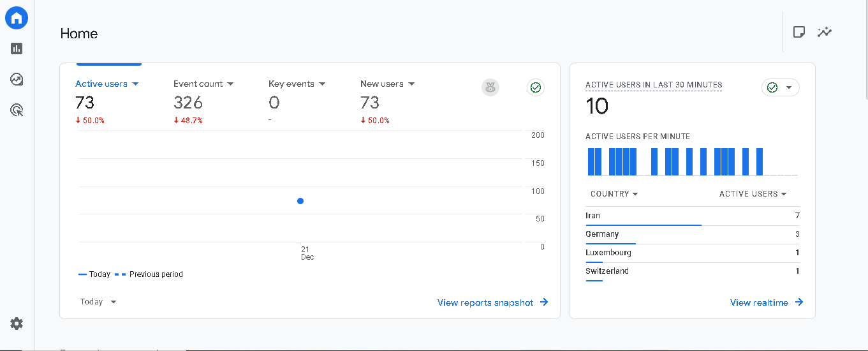Image resolution: width=868 pixels, height=351 pixels.
Task: Click the notes icon in header
Action: [x=798, y=32]
